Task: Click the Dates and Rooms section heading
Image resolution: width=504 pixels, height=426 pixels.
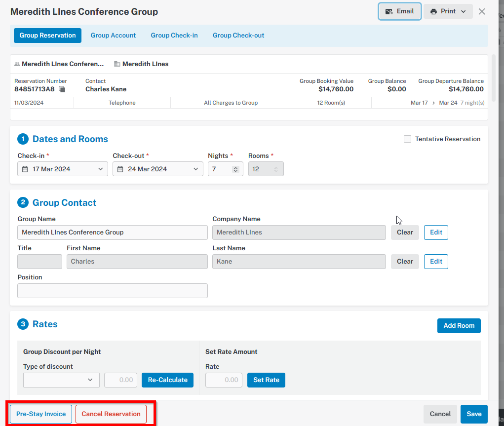Action: pyautogui.click(x=70, y=139)
